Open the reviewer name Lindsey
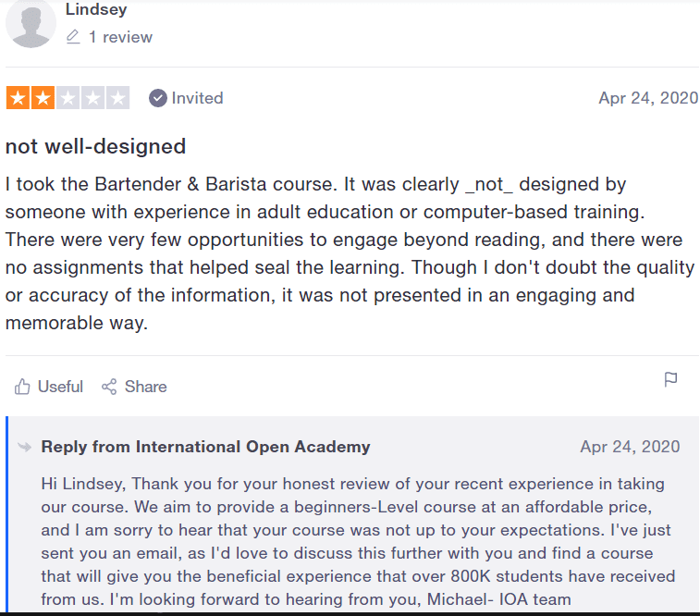The height and width of the screenshot is (616, 700). [96, 9]
